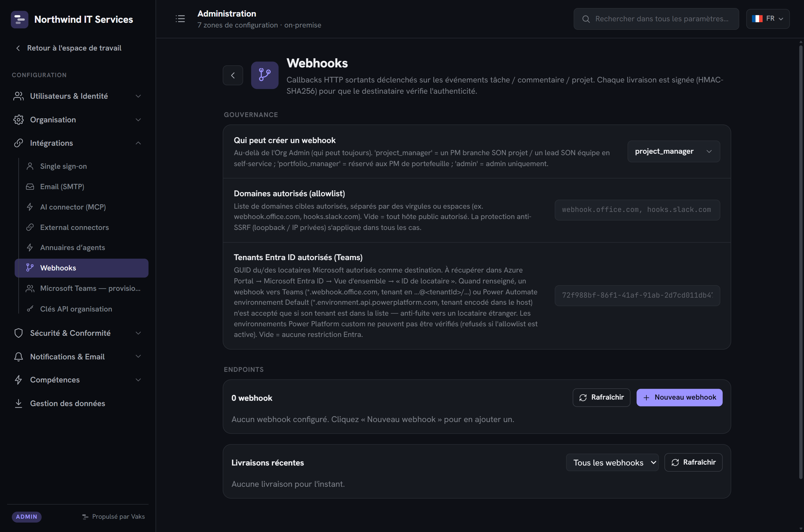Click the Intégrations link icon
Viewport: 804px width, 532px height.
[x=19, y=143]
